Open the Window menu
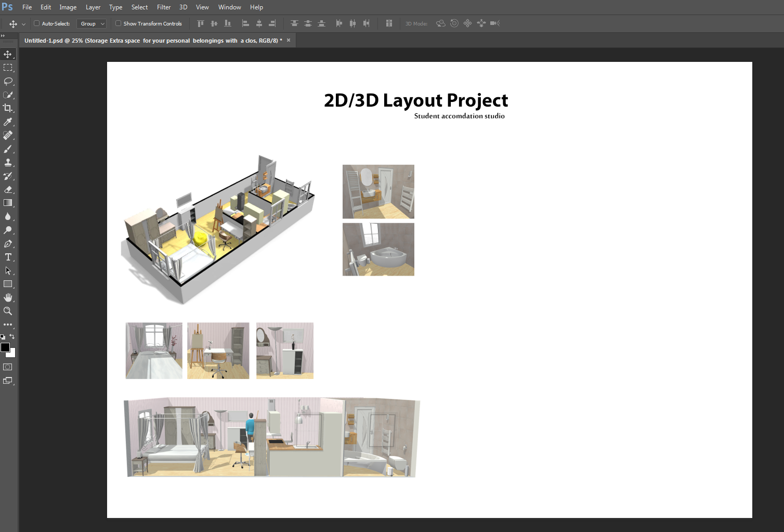 click(230, 7)
